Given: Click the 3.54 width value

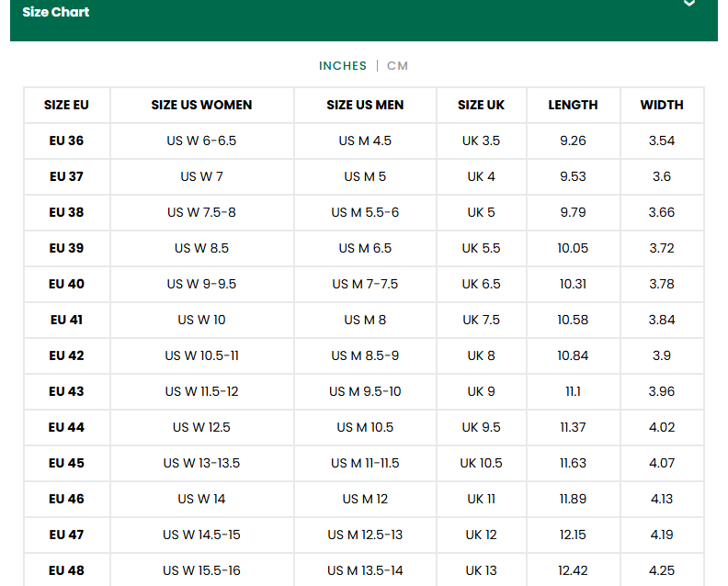Looking at the screenshot, I should tap(662, 141).
